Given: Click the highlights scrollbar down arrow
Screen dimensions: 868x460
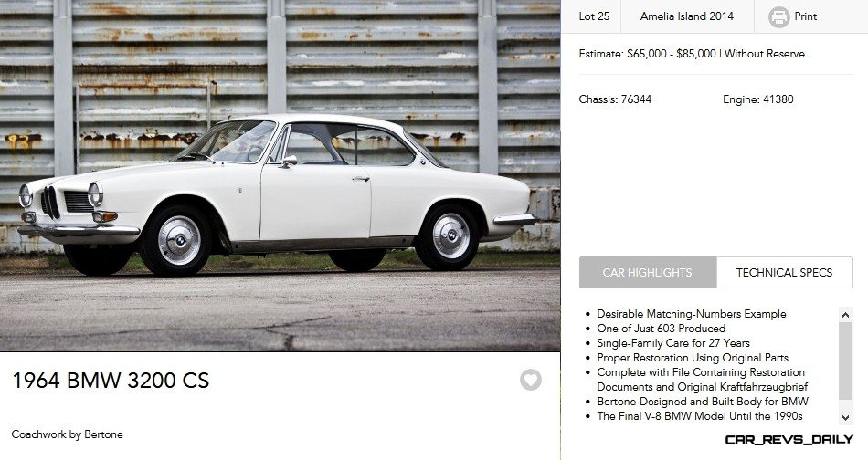Looking at the screenshot, I should [x=845, y=418].
